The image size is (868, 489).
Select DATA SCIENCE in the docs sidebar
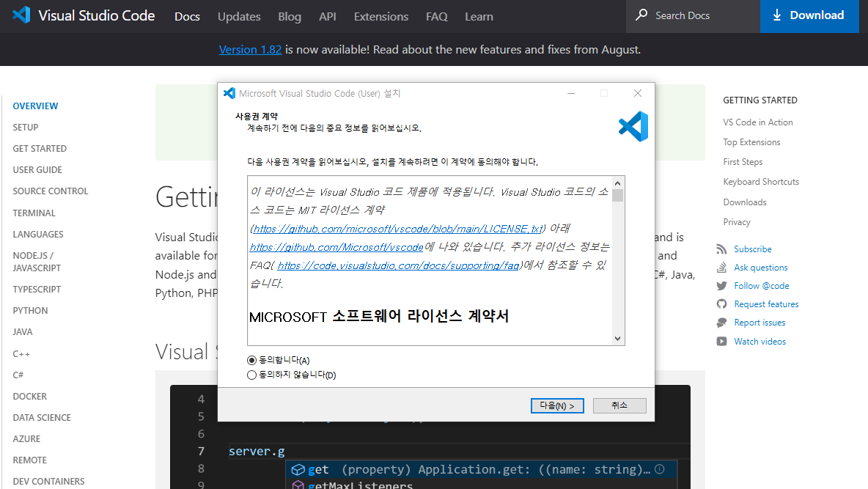(42, 418)
